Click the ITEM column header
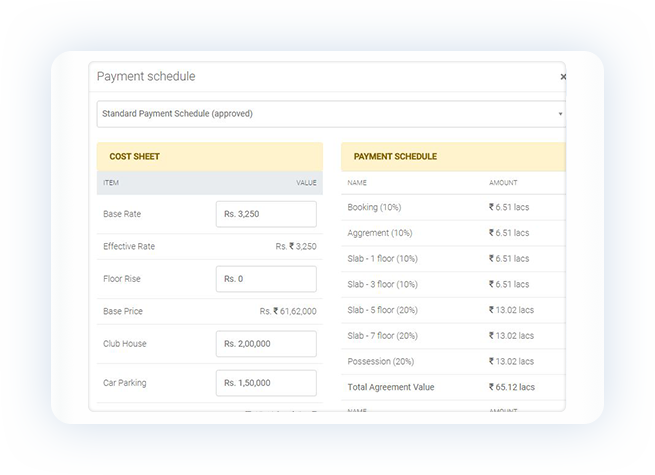This screenshot has width=655, height=475. (x=111, y=183)
